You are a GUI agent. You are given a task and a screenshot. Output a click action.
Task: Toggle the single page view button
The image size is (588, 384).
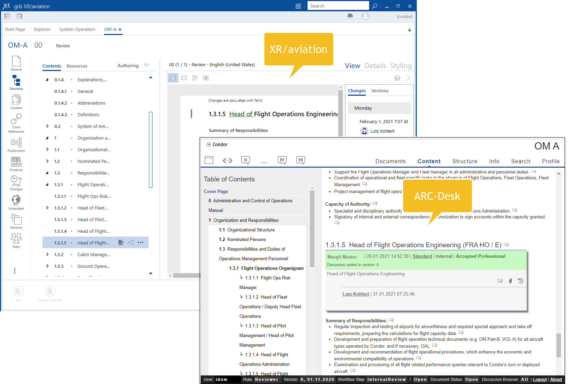coord(173,78)
